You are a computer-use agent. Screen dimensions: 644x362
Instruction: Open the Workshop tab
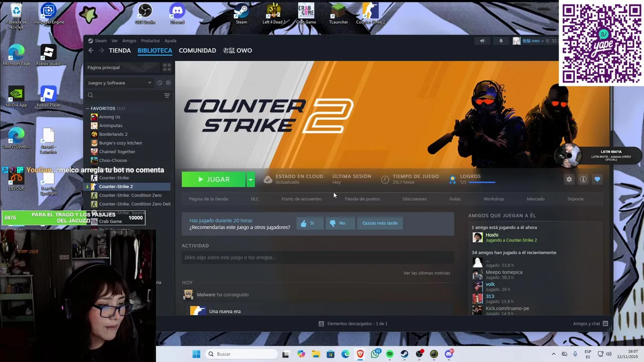(x=494, y=199)
